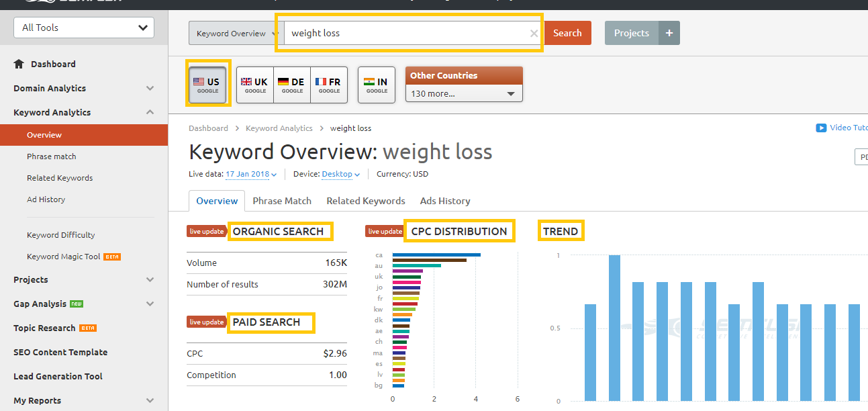Screen dimensions: 868x411
Task: Open the Other Countries 130 more dropdown
Action: coord(464,93)
